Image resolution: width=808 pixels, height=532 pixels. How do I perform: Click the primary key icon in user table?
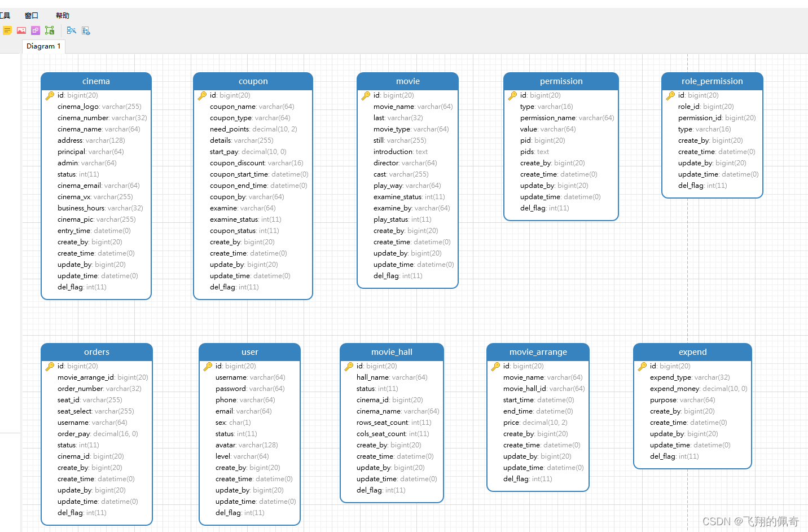click(x=208, y=366)
